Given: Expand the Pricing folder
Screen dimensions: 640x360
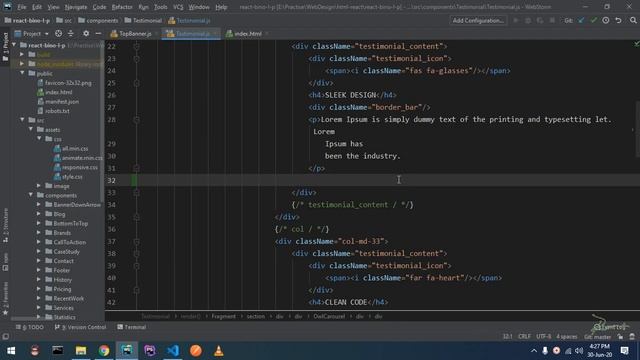Looking at the screenshot, I should pyautogui.click(x=39, y=289).
